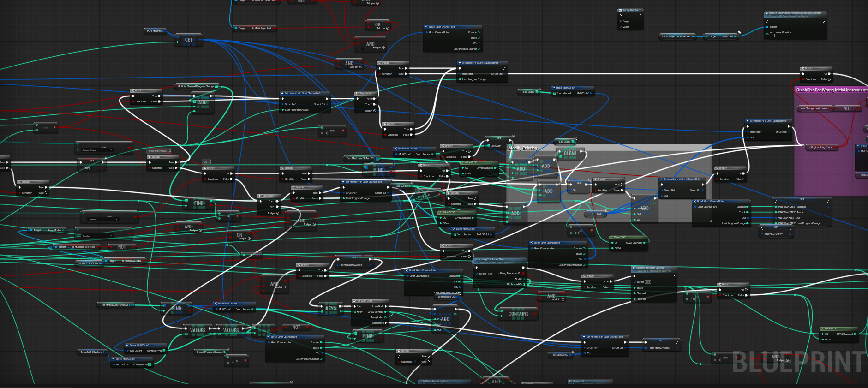Viewport: 868px width, 388px height.
Task: Select the QuickFix: For Wrong Initial Instruments comment
Action: pyautogui.click(x=832, y=90)
